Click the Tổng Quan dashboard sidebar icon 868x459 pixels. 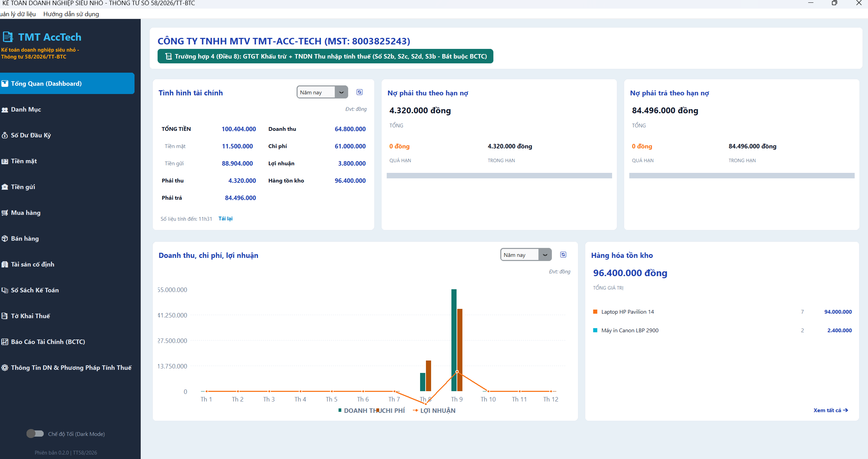[5, 83]
